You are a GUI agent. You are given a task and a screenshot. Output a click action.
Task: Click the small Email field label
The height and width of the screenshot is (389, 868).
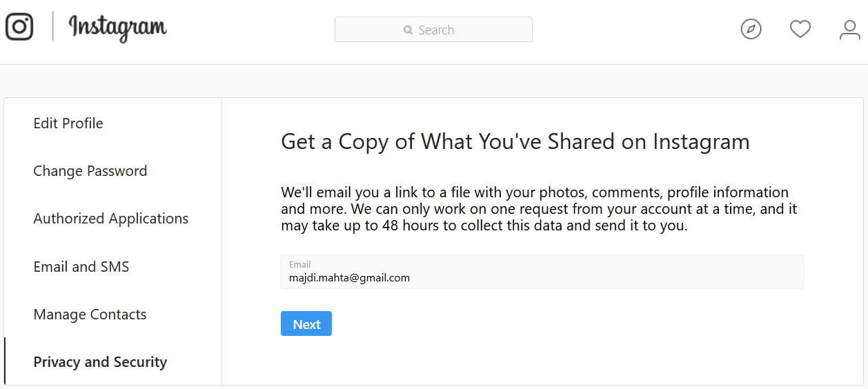[x=299, y=264]
